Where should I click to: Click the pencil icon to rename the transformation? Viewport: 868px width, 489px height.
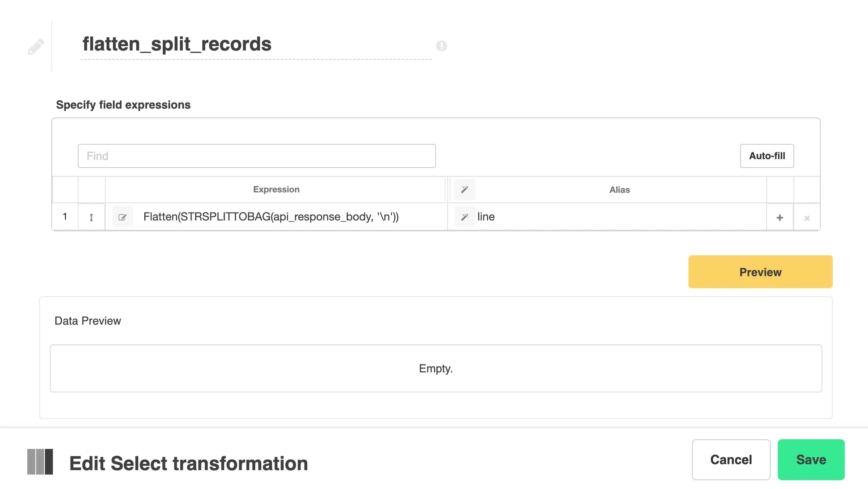pos(36,45)
